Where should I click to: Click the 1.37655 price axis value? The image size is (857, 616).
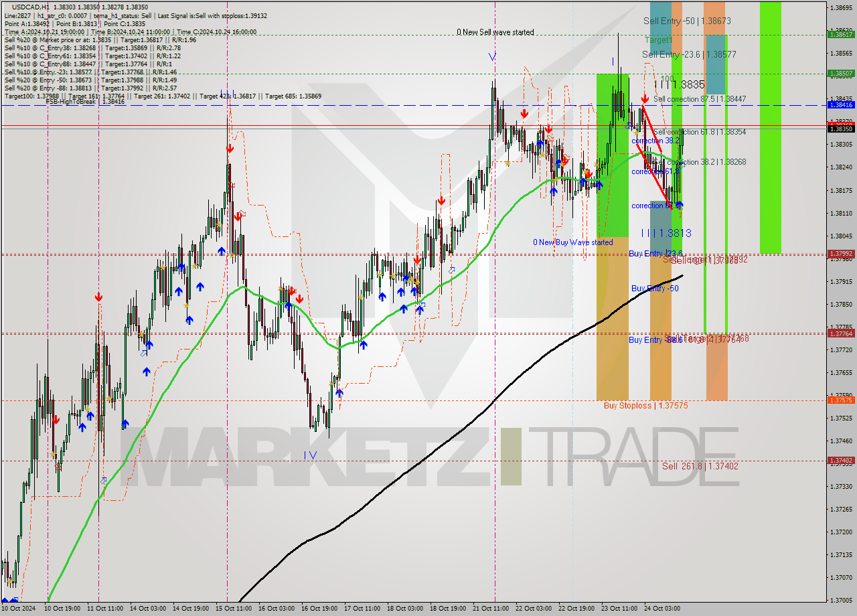click(841, 373)
